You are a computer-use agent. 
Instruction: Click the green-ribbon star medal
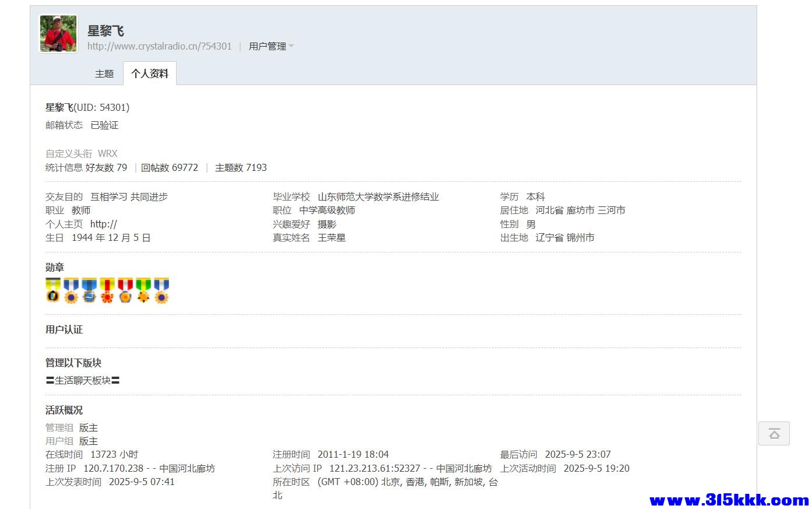tap(143, 290)
